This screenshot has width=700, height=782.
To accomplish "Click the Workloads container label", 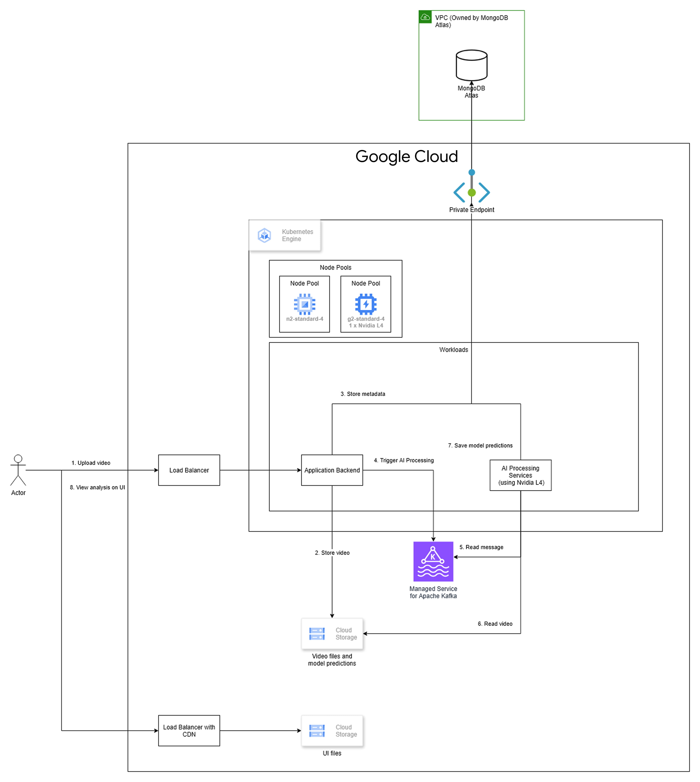I will (454, 350).
